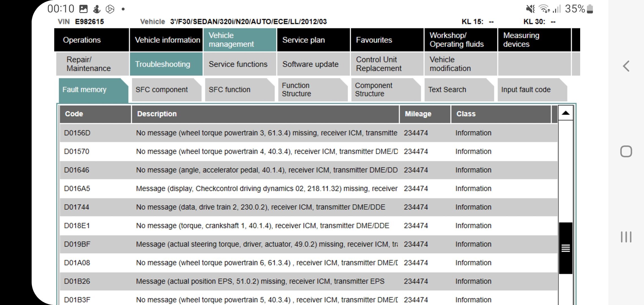Switch to the Fault memory tab
The height and width of the screenshot is (305, 644).
pos(93,90)
